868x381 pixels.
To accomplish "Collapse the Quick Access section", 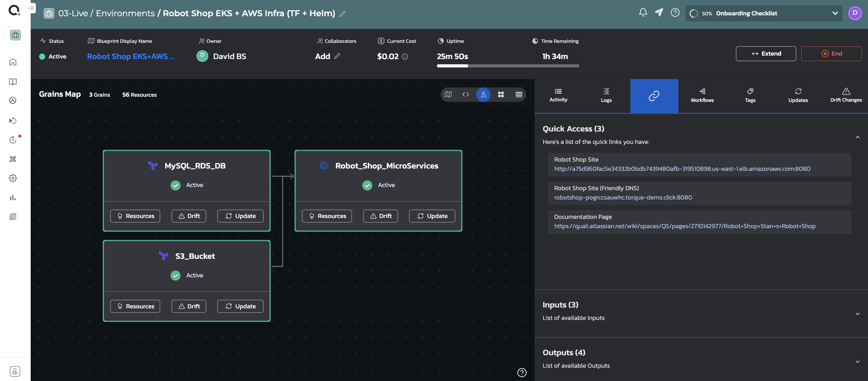I will 857,137.
